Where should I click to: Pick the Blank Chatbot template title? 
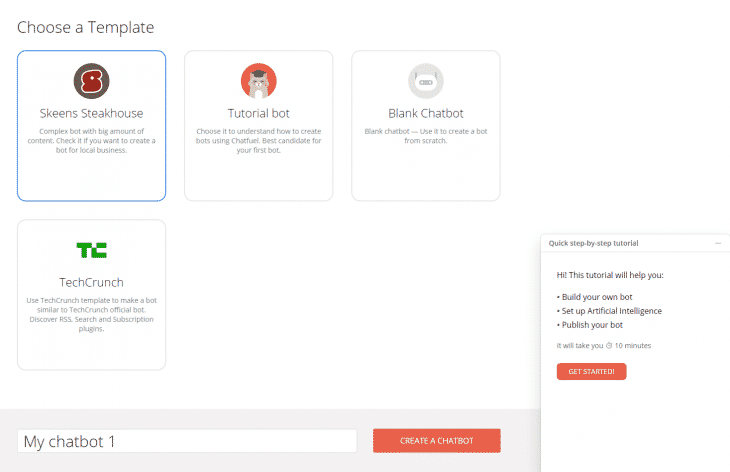pos(426,113)
